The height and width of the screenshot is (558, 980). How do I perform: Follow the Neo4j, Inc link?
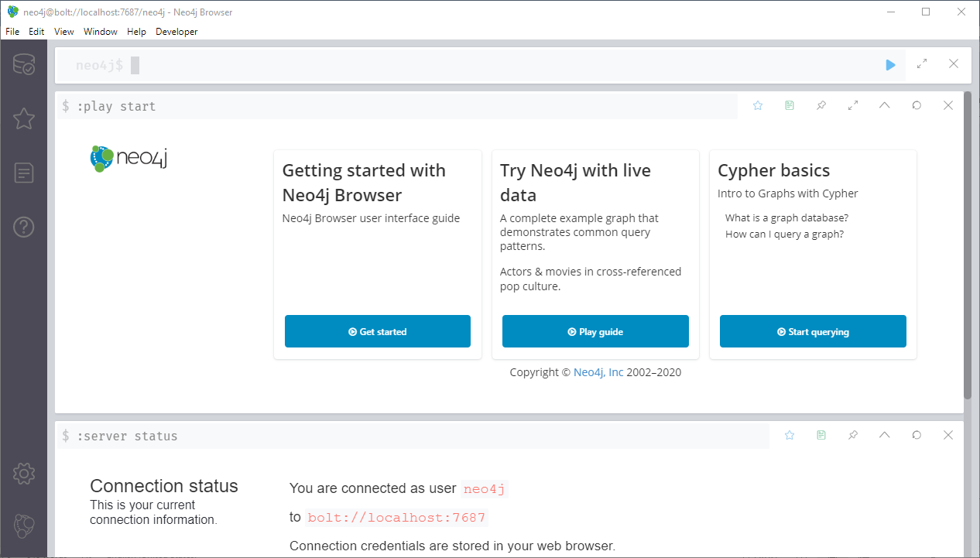point(598,372)
